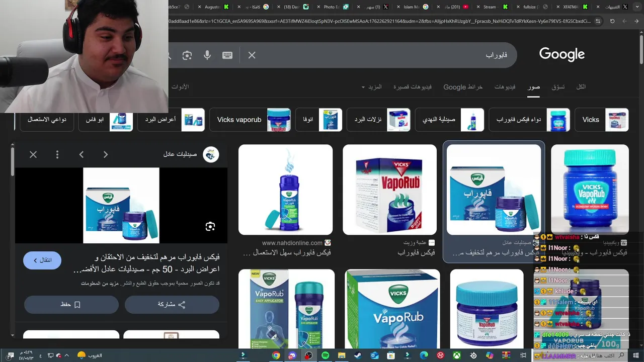Select the Vicks filter chip

click(602, 120)
